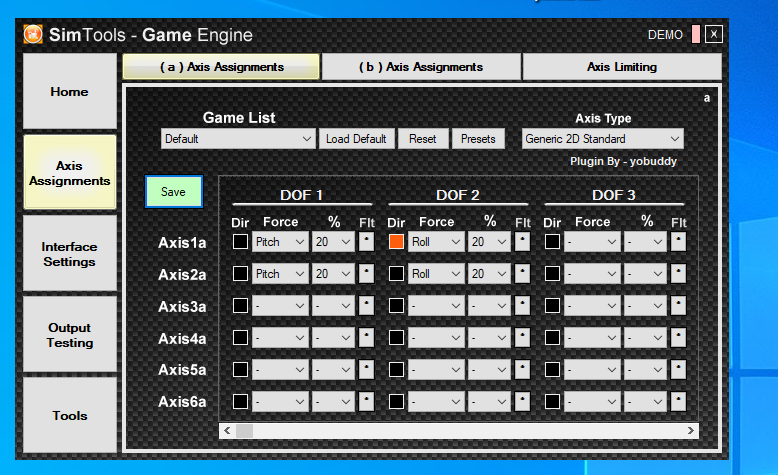The image size is (778, 475).
Task: Open Axis4a DOF 3 Flt filter button
Action: [678, 338]
